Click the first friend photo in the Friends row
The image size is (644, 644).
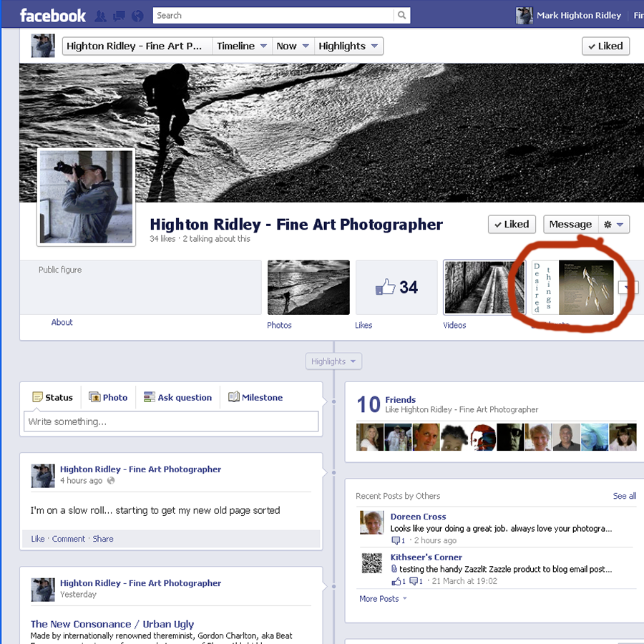pyautogui.click(x=370, y=437)
